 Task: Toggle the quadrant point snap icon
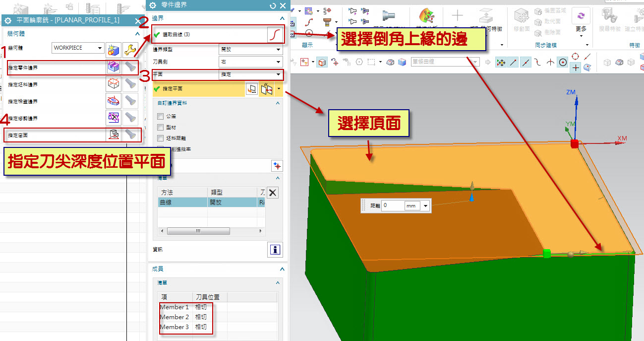coord(575,57)
